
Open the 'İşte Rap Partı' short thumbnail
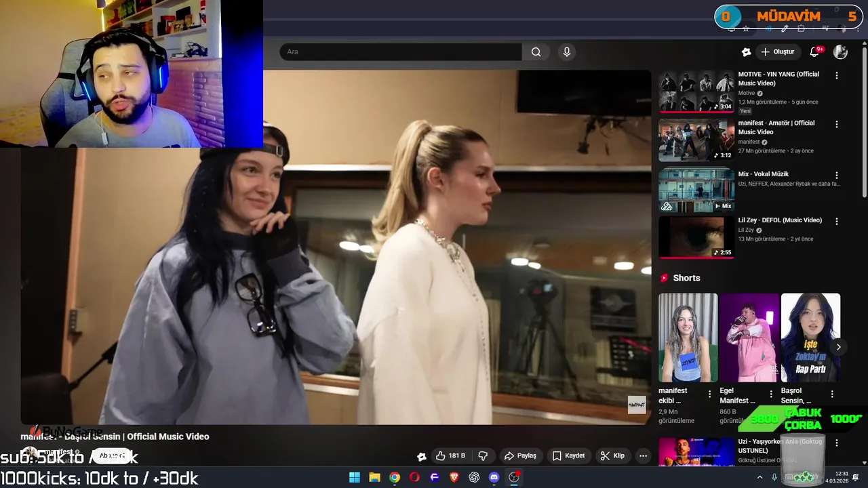click(x=810, y=338)
